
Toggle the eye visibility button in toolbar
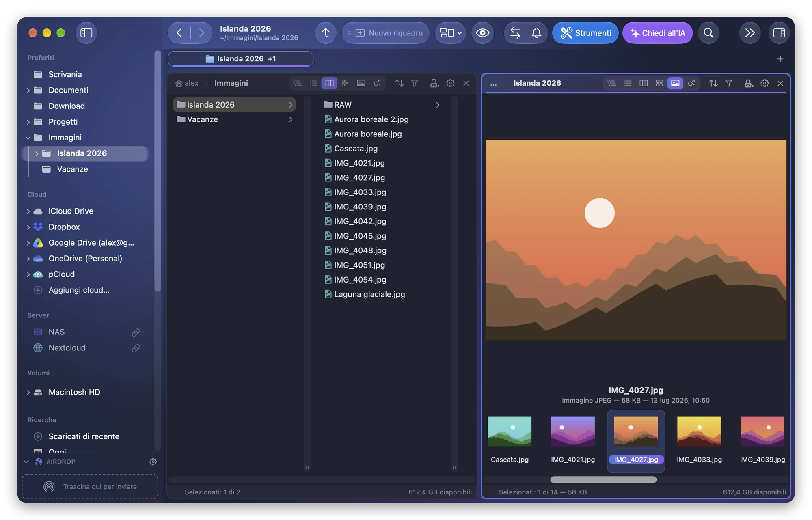click(x=482, y=33)
